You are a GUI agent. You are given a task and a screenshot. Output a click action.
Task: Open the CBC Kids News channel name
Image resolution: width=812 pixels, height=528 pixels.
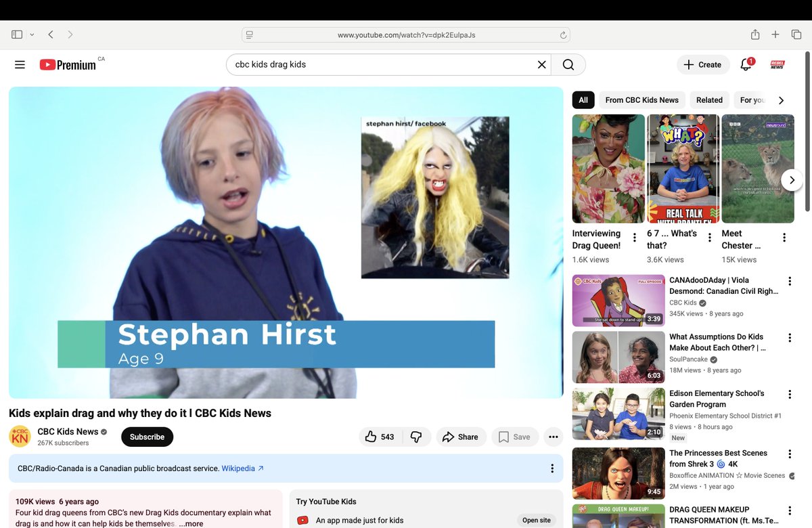pyautogui.click(x=68, y=431)
